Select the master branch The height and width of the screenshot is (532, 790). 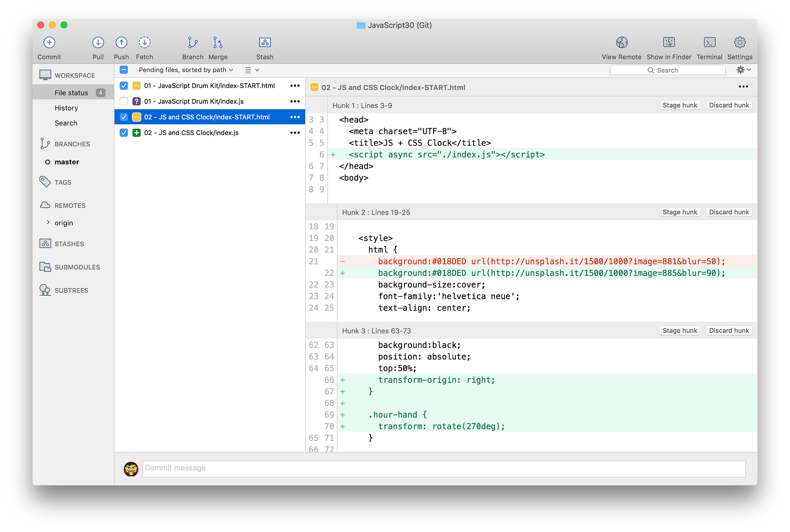click(x=67, y=162)
